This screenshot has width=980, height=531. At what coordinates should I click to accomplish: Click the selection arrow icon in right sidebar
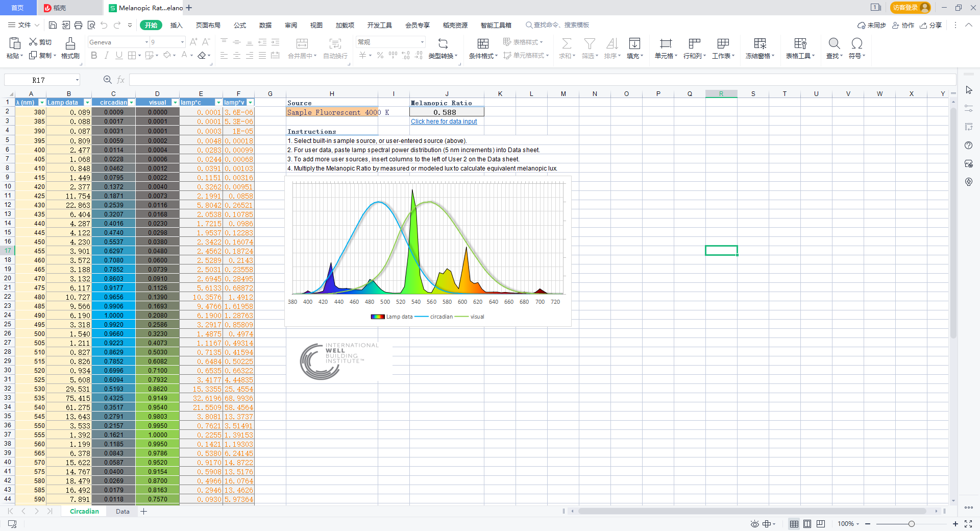(x=969, y=90)
